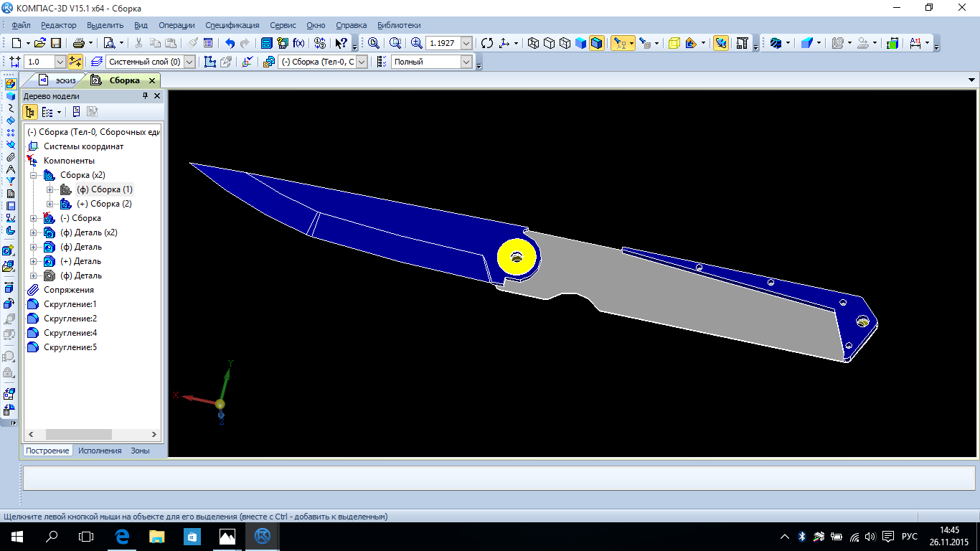Toggle shaded with edges display mode
The width and height of the screenshot is (980, 551).
[x=597, y=43]
